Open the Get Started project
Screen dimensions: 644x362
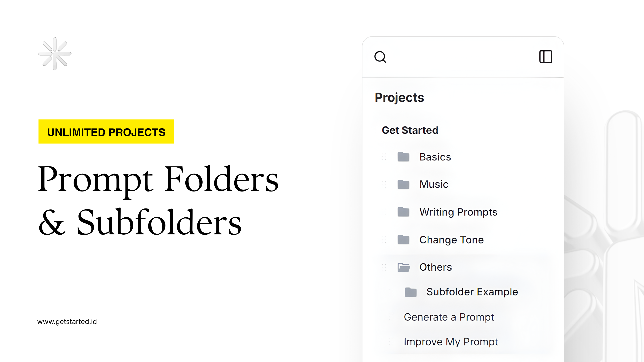point(410,130)
